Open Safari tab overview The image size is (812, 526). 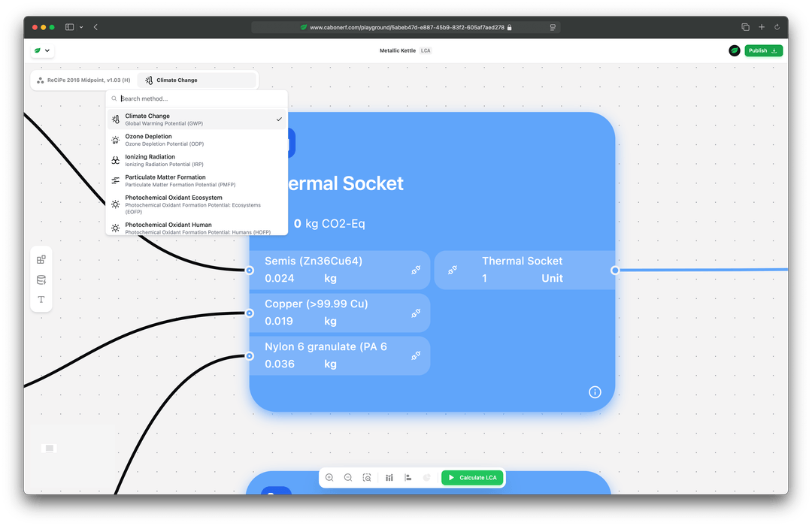pos(745,27)
